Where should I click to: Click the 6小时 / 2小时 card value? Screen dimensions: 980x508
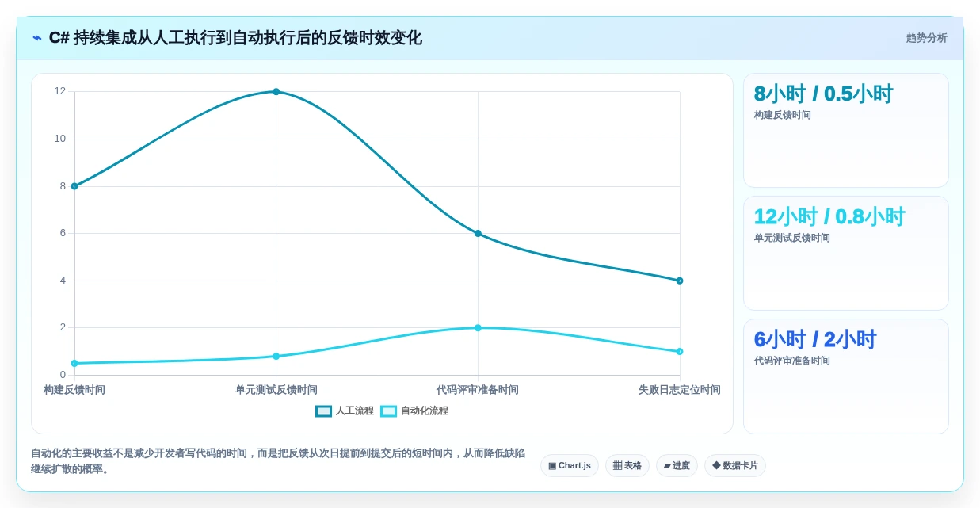[x=815, y=339]
